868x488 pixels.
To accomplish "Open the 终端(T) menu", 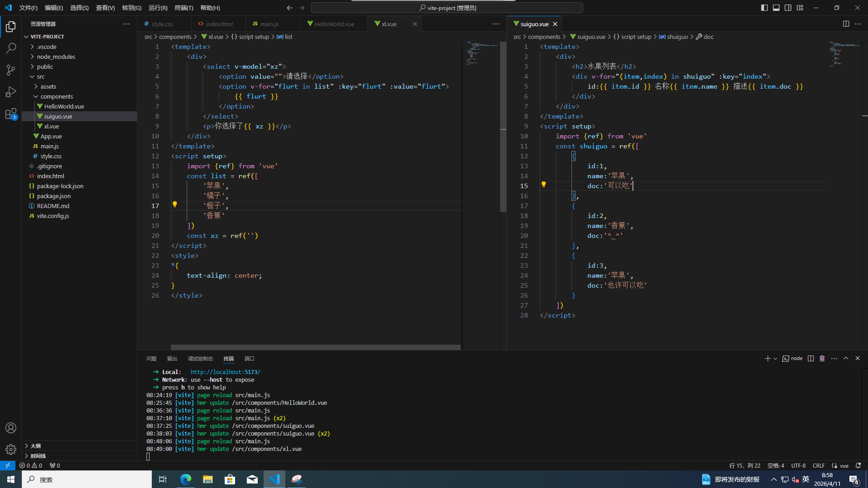I will (x=184, y=8).
